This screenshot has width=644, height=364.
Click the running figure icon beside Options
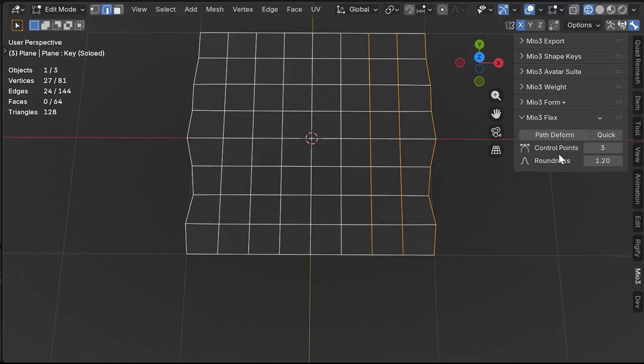pyautogui.click(x=611, y=25)
